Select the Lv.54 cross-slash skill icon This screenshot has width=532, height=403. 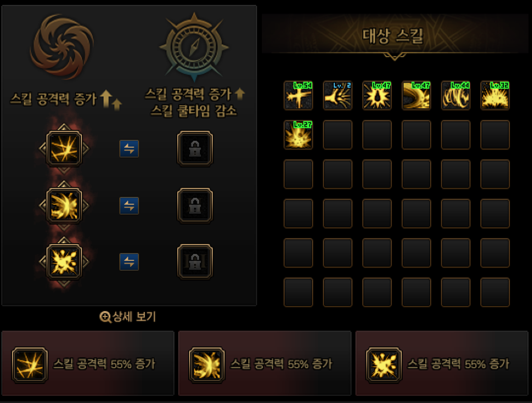pyautogui.click(x=298, y=96)
